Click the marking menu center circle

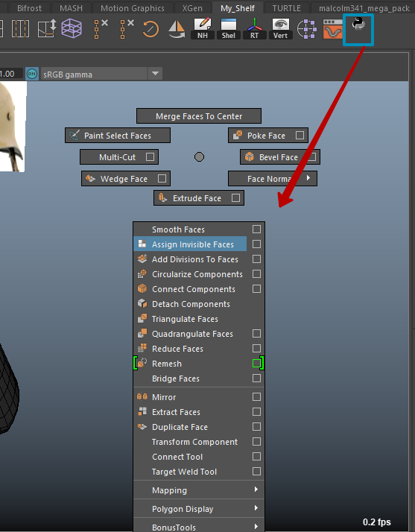(199, 156)
